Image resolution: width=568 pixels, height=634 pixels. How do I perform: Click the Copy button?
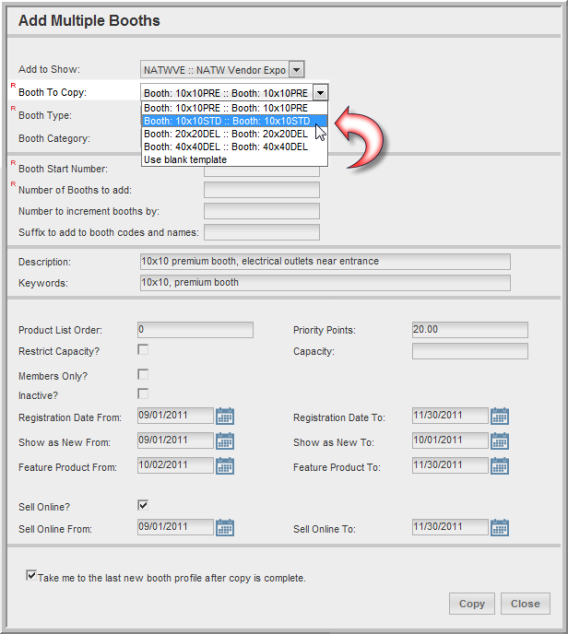(x=472, y=604)
